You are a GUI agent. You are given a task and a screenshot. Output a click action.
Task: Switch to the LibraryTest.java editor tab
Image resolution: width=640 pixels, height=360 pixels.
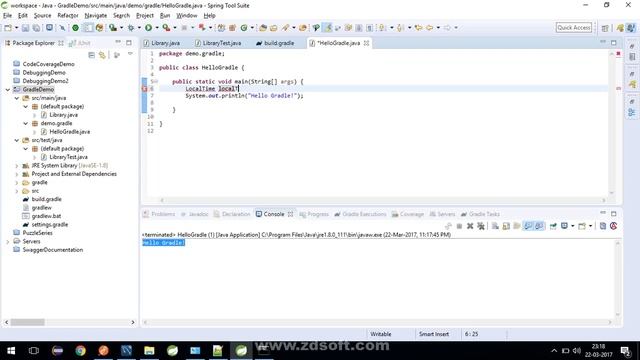(x=222, y=43)
